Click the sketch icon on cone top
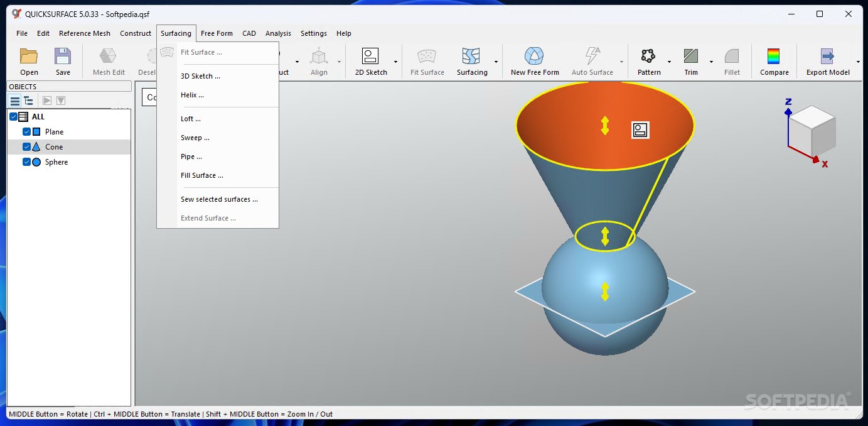 (640, 130)
